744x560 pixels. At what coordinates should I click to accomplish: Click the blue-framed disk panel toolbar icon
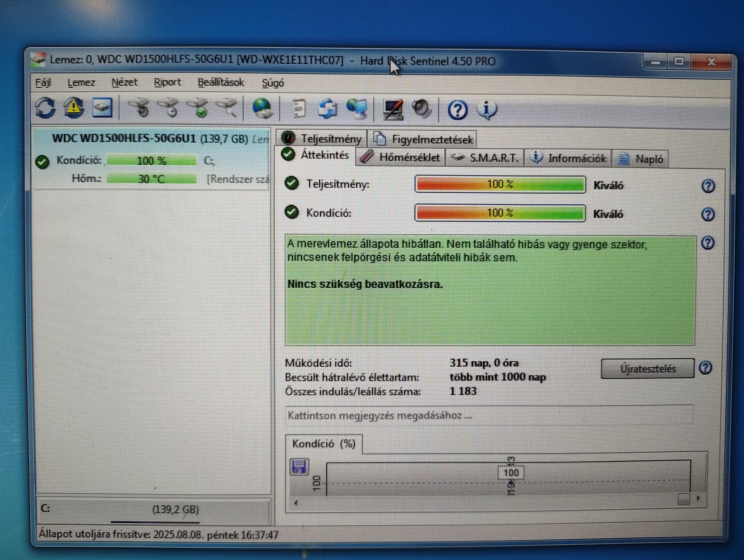pyautogui.click(x=102, y=108)
